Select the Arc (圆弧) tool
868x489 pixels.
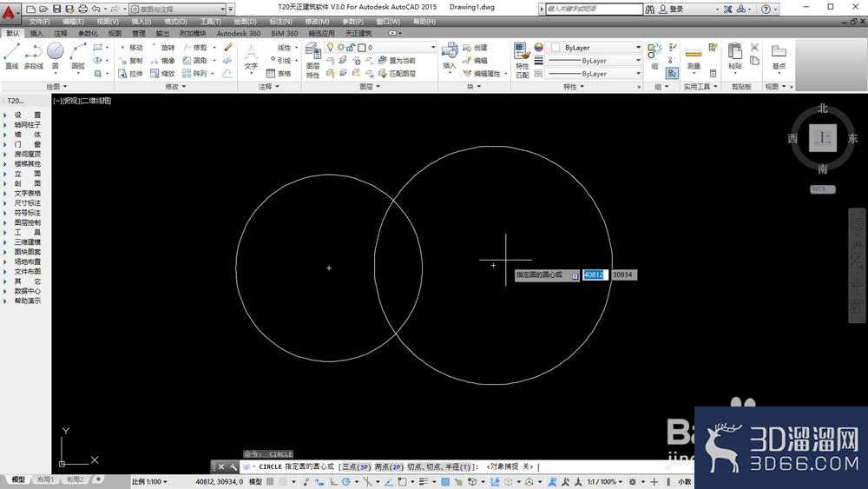point(78,56)
